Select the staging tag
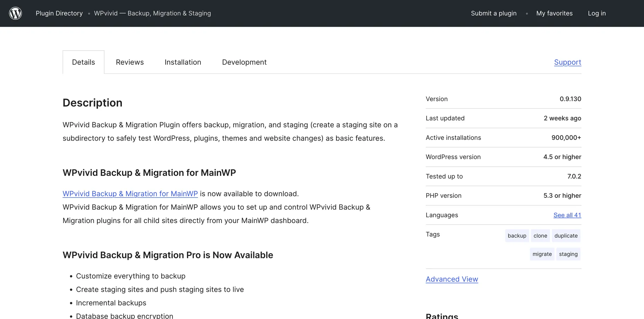This screenshot has width=644, height=319. click(x=568, y=254)
